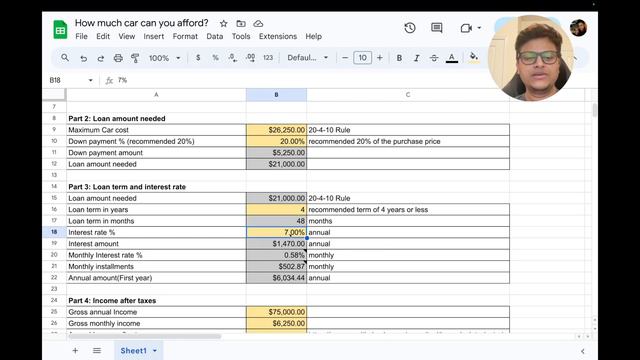Open the comments icon
Viewport: 640px width, 360px height.
pyautogui.click(x=436, y=28)
